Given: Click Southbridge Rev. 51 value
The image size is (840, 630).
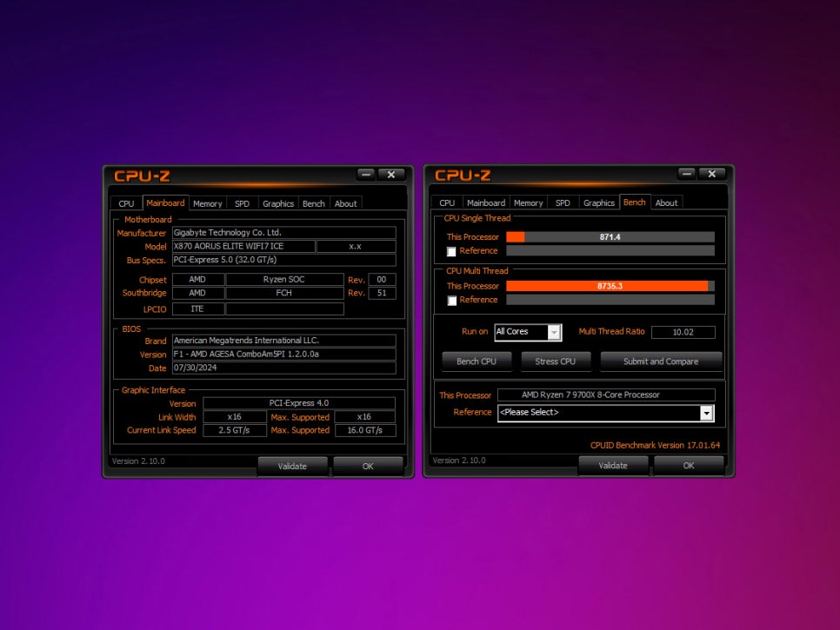Looking at the screenshot, I should (382, 293).
